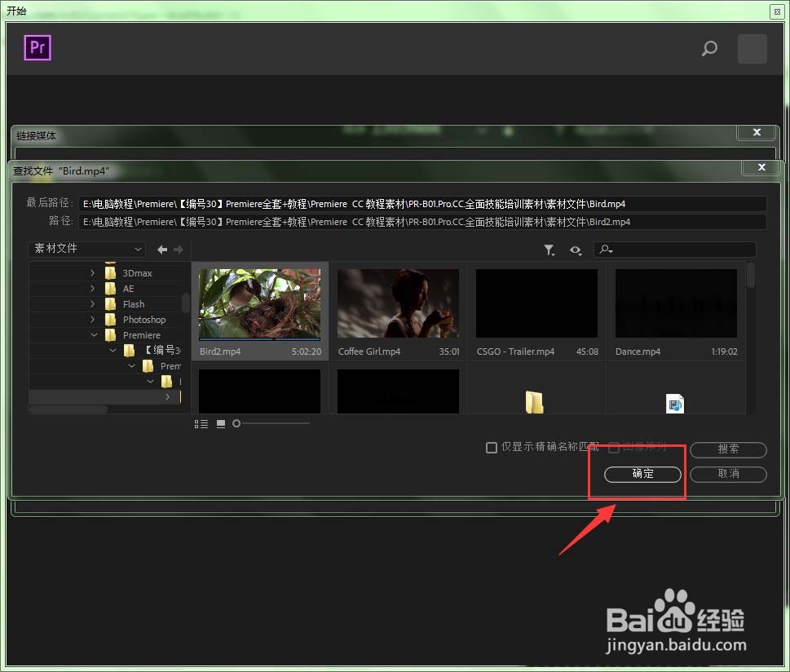Open the eye visibility options icon
This screenshot has width=790, height=672.
click(576, 250)
